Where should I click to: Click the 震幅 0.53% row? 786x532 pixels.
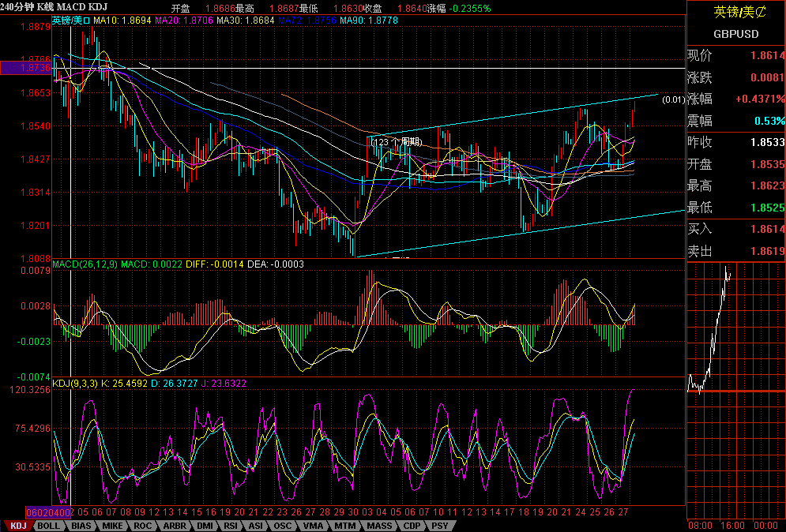click(x=736, y=121)
